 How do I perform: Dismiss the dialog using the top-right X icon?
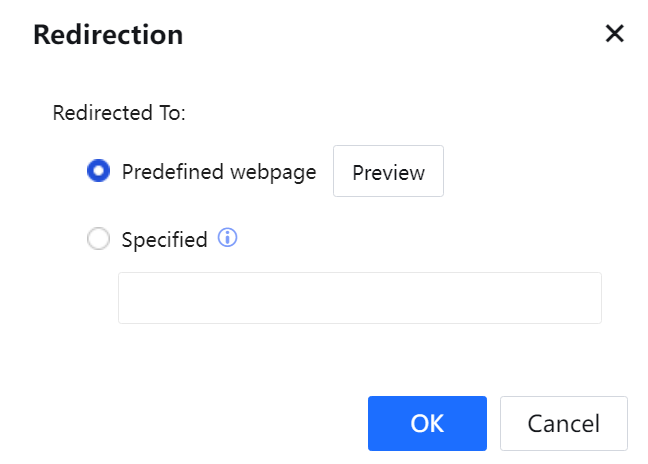[614, 34]
